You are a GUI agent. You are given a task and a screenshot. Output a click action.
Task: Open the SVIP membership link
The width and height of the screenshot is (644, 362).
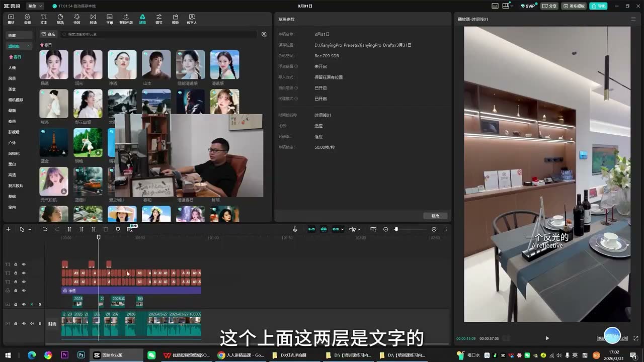click(528, 6)
